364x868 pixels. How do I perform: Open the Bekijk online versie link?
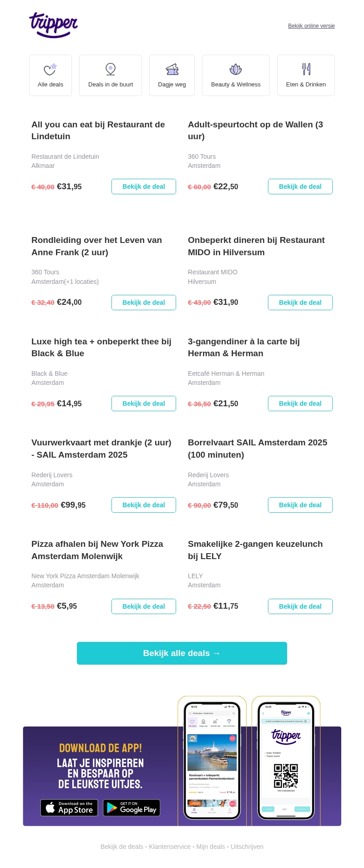(311, 26)
